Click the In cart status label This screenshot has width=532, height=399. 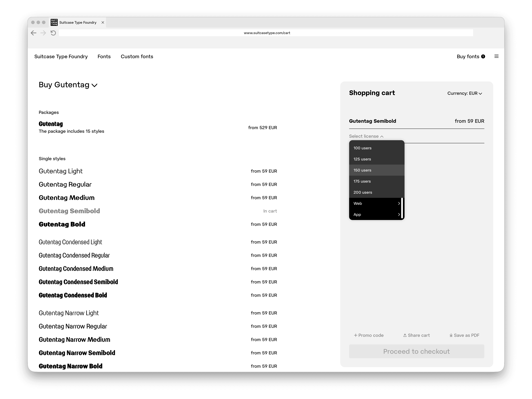270,211
